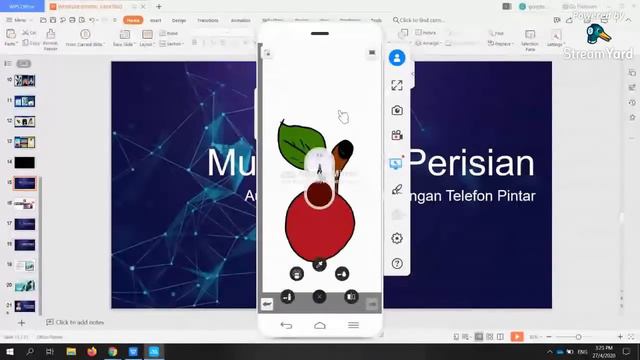Zoom in with the plus in status bar
Screen dimensions: 640x360
tap(620, 337)
